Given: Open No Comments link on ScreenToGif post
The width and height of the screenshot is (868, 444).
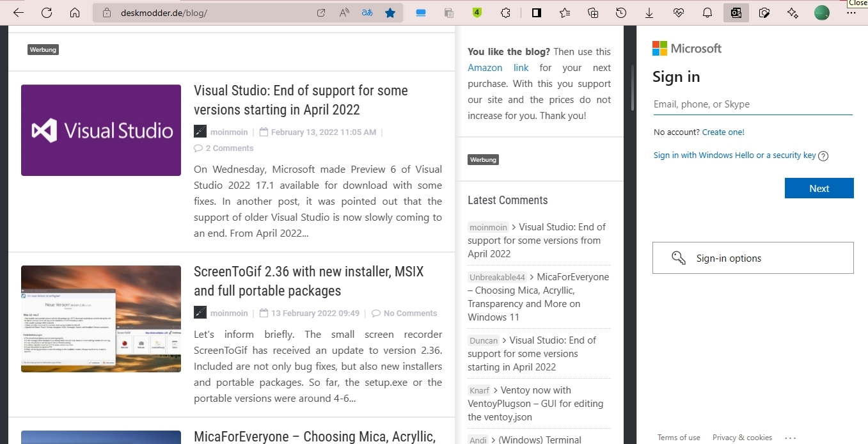Looking at the screenshot, I should coord(404,313).
